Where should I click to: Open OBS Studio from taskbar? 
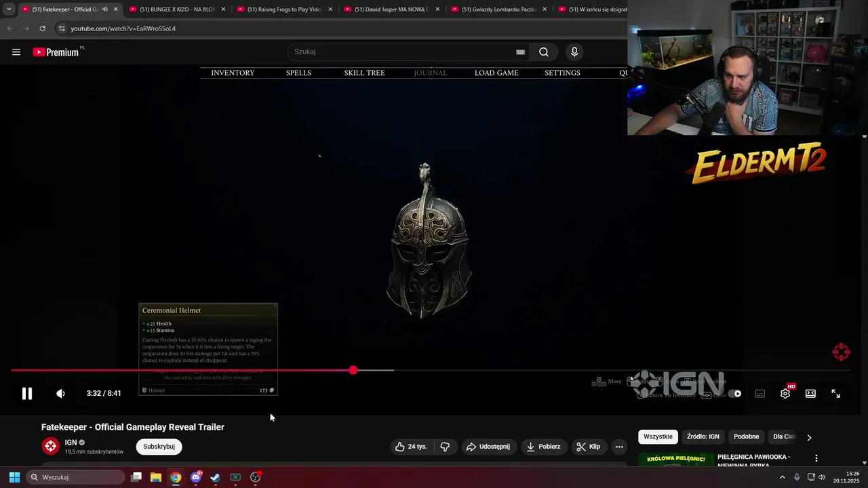(x=256, y=477)
